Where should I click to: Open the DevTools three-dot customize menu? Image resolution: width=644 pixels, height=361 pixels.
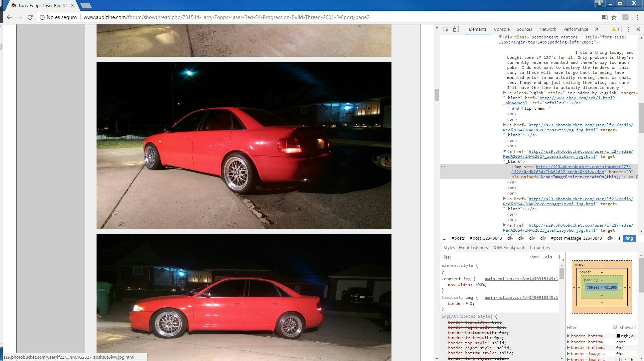tap(629, 29)
